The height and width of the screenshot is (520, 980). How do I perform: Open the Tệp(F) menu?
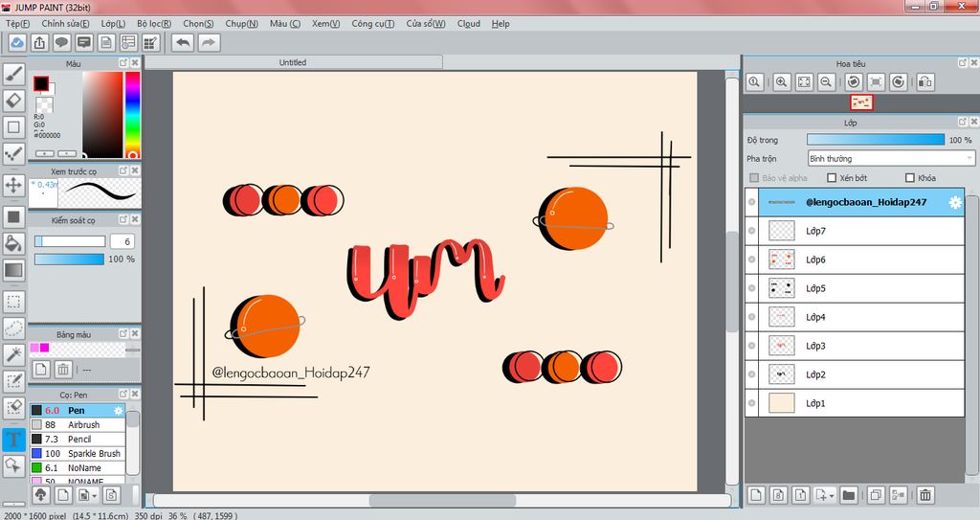[17, 23]
